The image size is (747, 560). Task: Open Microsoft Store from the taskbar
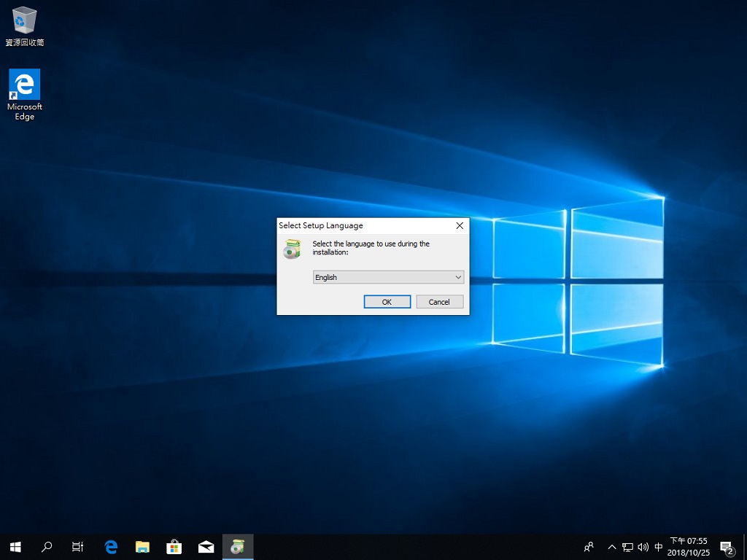pyautogui.click(x=174, y=547)
